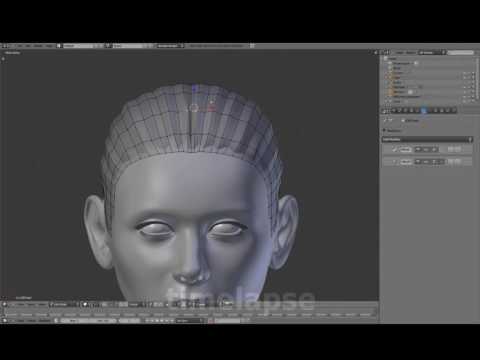
Task: Open the Texture properties tab
Action: (442, 110)
